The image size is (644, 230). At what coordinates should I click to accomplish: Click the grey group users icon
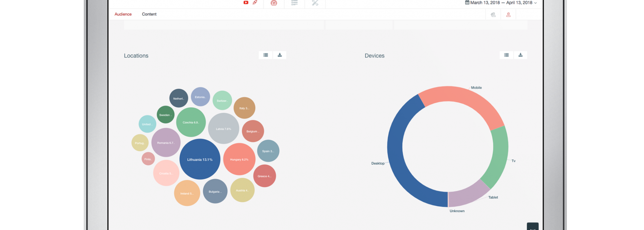point(493,15)
